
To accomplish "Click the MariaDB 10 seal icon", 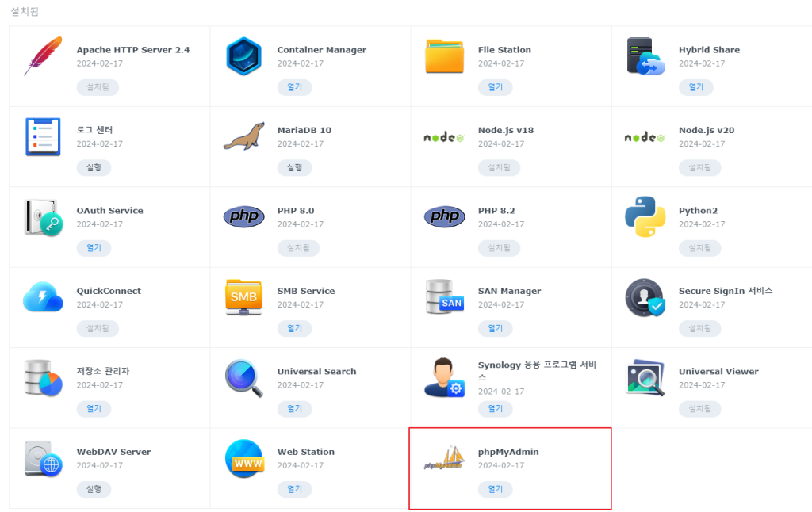I will 244,136.
